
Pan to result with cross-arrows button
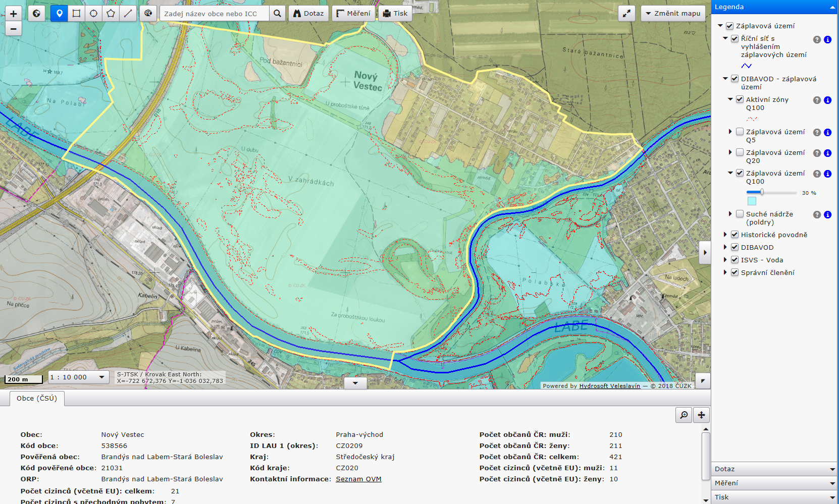tap(701, 415)
